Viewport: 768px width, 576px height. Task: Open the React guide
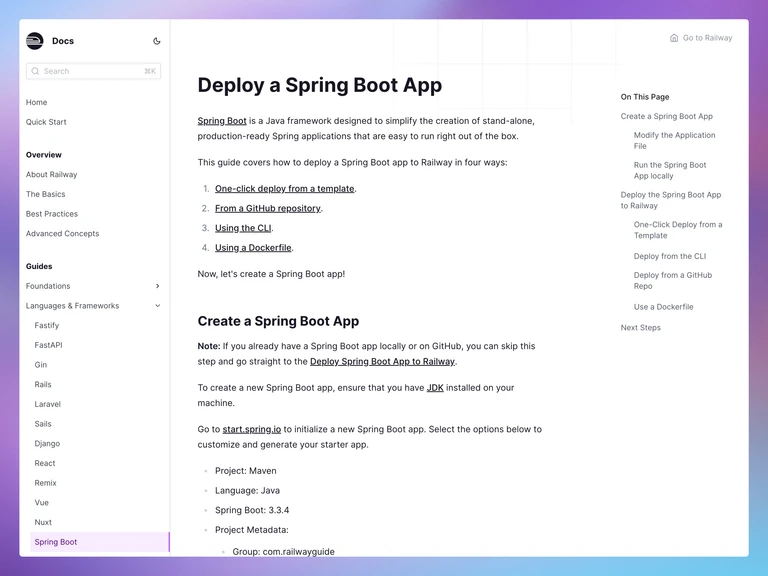coord(45,463)
